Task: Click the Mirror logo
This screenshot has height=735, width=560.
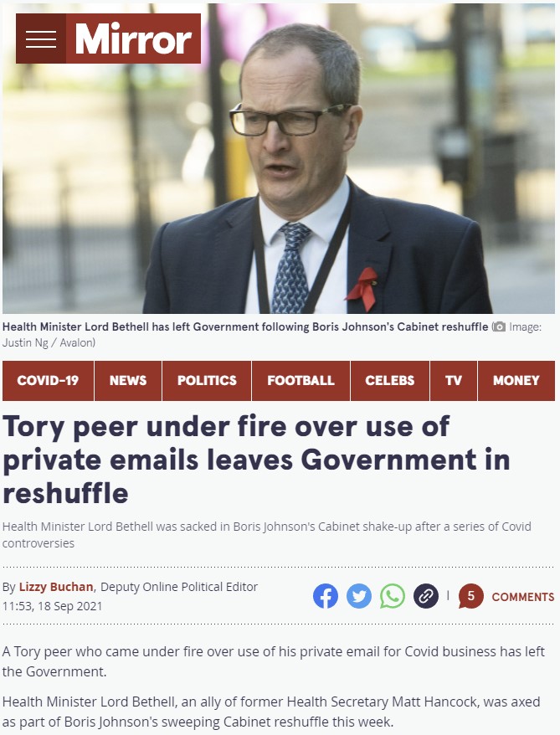Action: point(134,39)
